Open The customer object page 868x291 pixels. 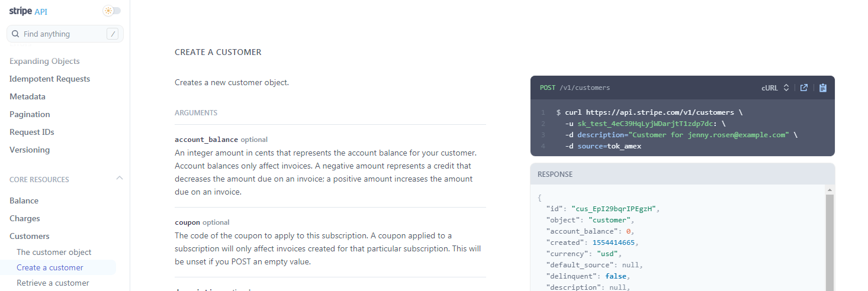[54, 252]
